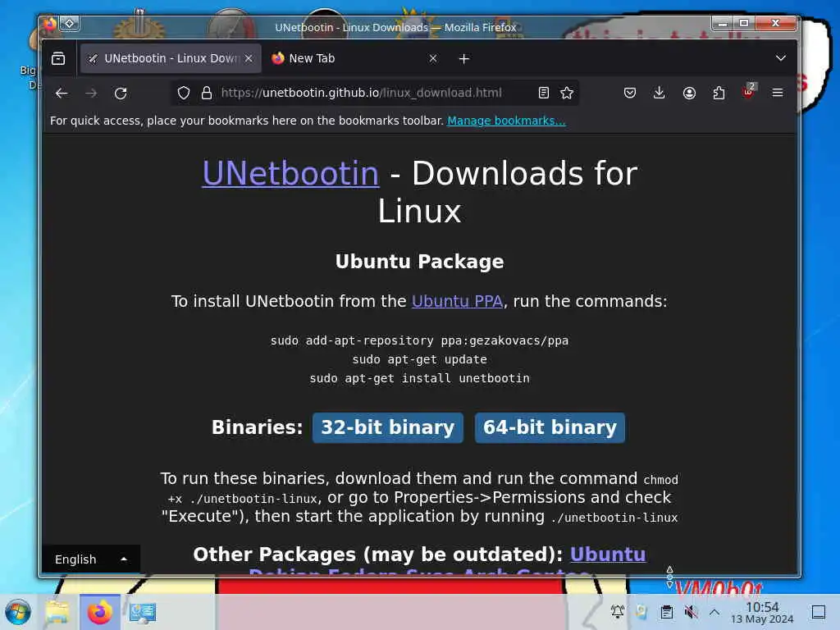View site security padlock info
Screen dimensions: 840x630
pos(206,94)
